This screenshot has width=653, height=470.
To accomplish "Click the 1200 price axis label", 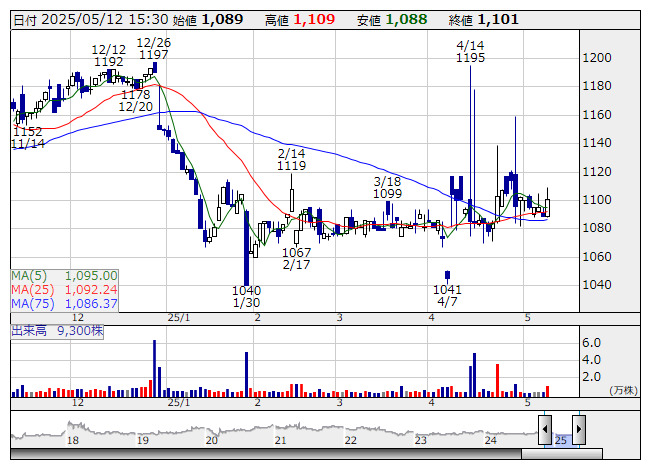I will click(597, 57).
